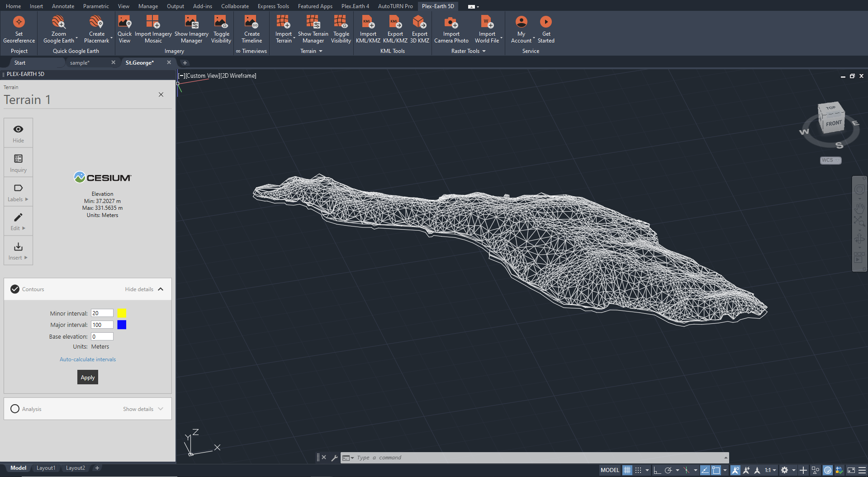Toggle snap mode dots in status bar
868x477 pixels.
pyautogui.click(x=638, y=470)
